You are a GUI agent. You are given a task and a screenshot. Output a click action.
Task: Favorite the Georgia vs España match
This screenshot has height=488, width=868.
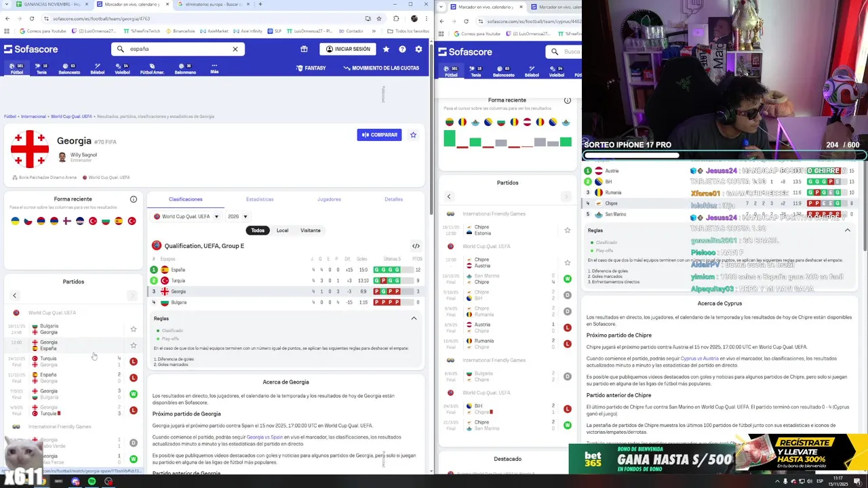pos(134,346)
